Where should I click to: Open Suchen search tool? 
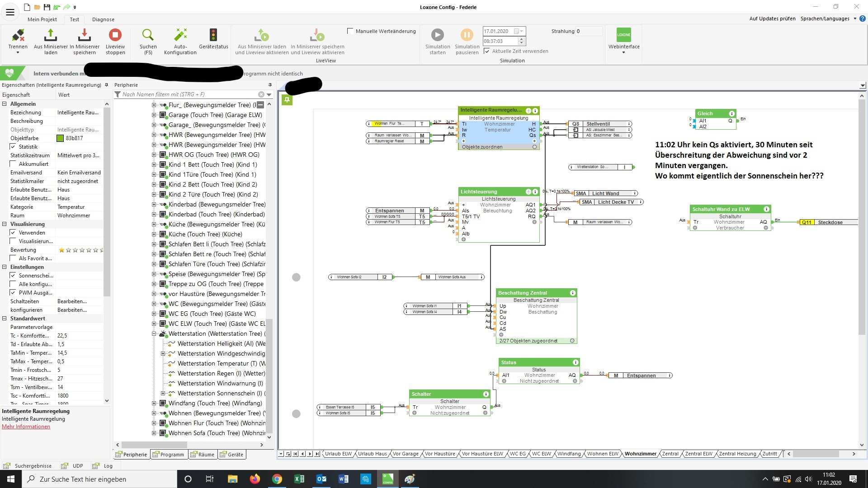click(148, 35)
